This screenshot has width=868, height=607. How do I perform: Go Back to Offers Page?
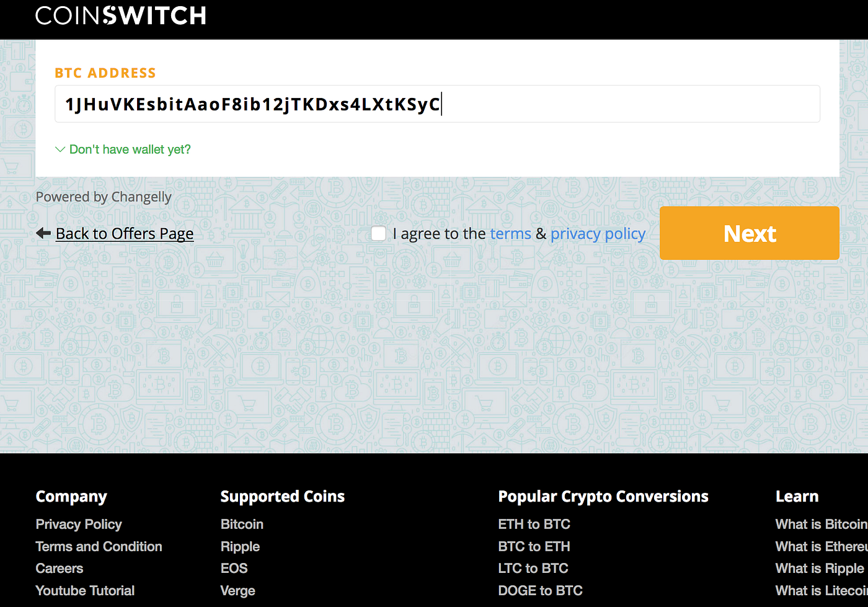(125, 234)
